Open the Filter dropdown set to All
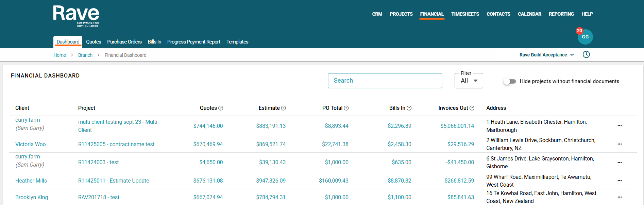The height and width of the screenshot is (205, 644). point(469,81)
